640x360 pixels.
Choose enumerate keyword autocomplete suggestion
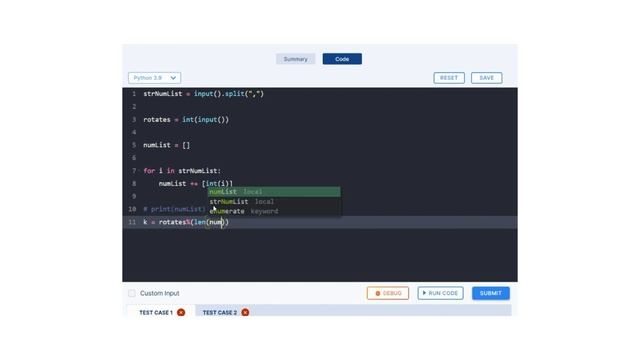[274, 211]
